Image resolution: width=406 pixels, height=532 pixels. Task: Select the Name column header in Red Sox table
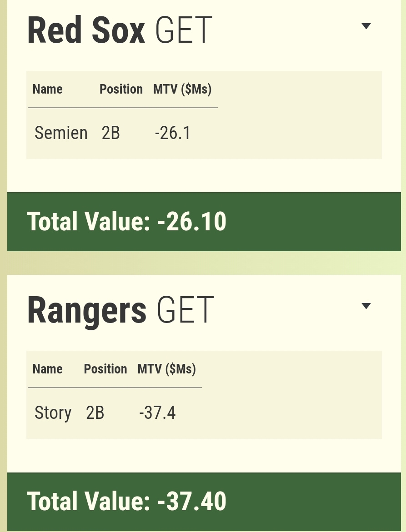[48, 89]
